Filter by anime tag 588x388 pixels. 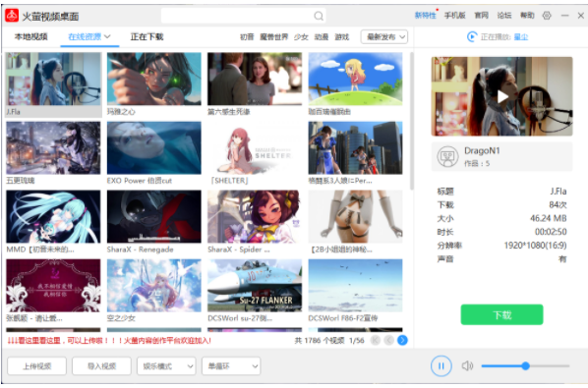322,36
